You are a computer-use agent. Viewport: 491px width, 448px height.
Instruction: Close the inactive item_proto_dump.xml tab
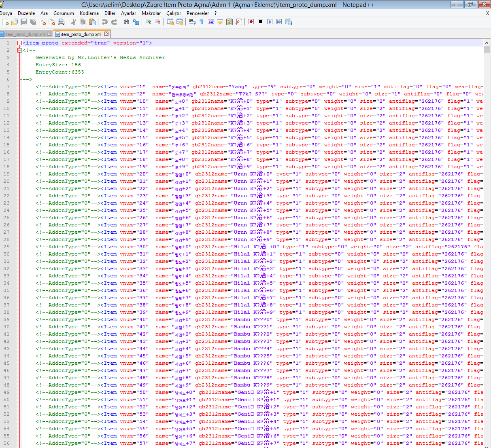49,34
